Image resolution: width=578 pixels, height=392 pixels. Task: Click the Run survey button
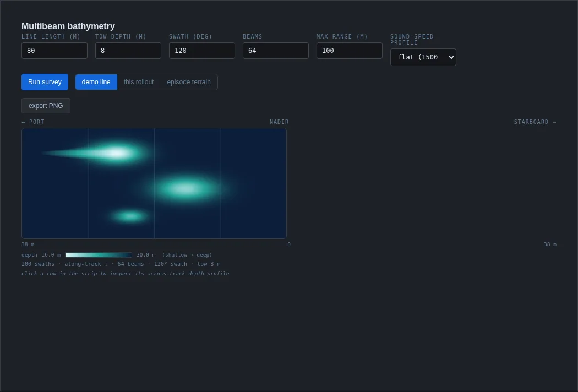tap(45, 82)
